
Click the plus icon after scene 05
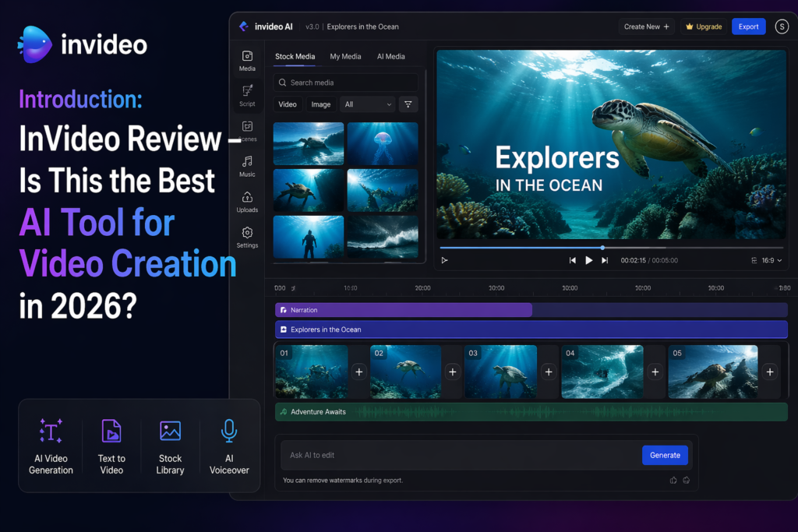point(770,372)
